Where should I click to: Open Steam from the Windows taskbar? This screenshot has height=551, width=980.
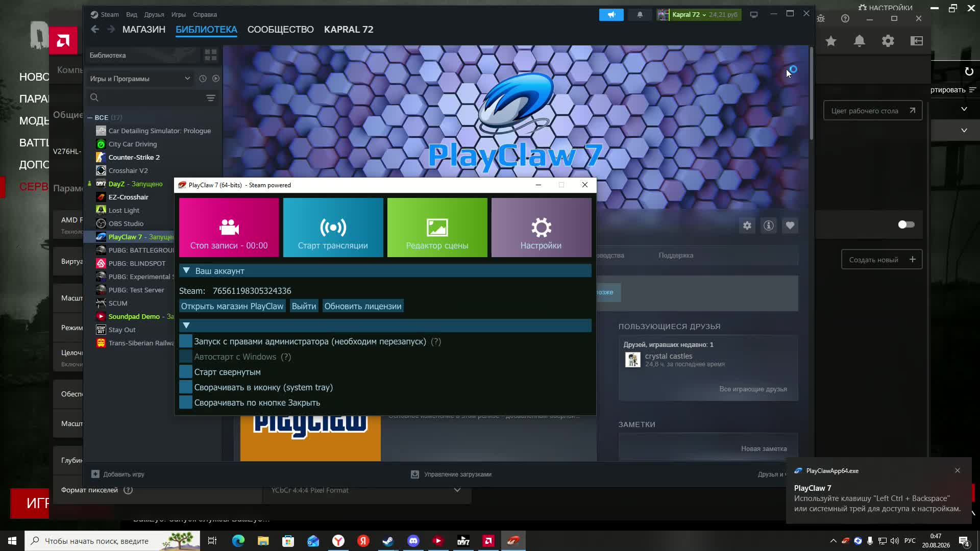388,541
